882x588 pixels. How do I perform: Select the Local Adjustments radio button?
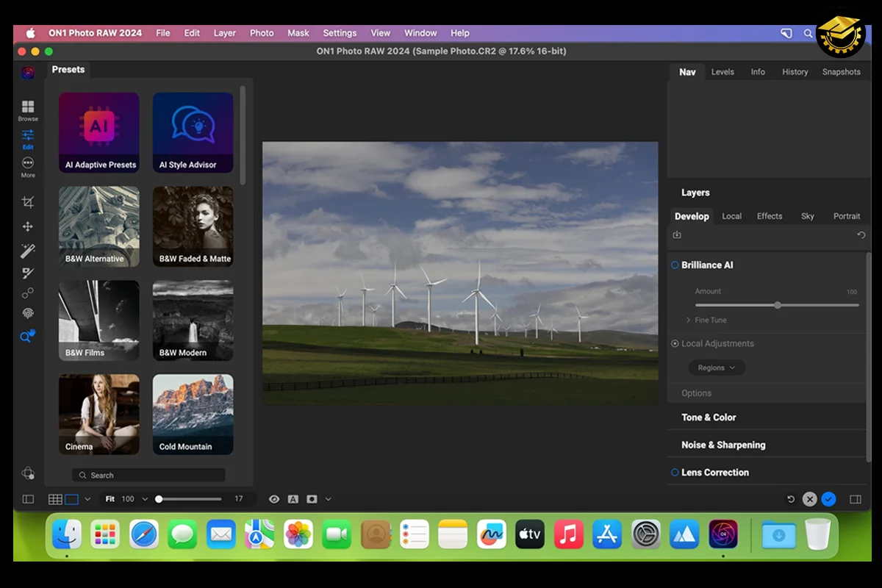[675, 344]
